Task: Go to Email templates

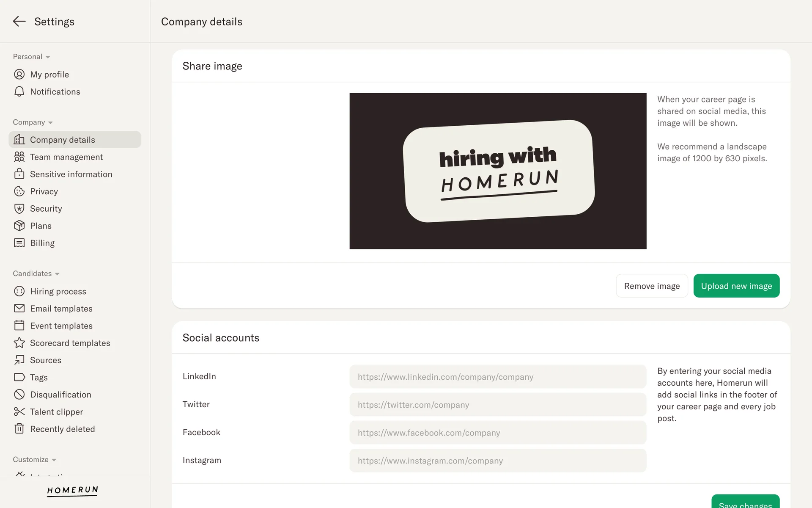Action: pos(61,309)
